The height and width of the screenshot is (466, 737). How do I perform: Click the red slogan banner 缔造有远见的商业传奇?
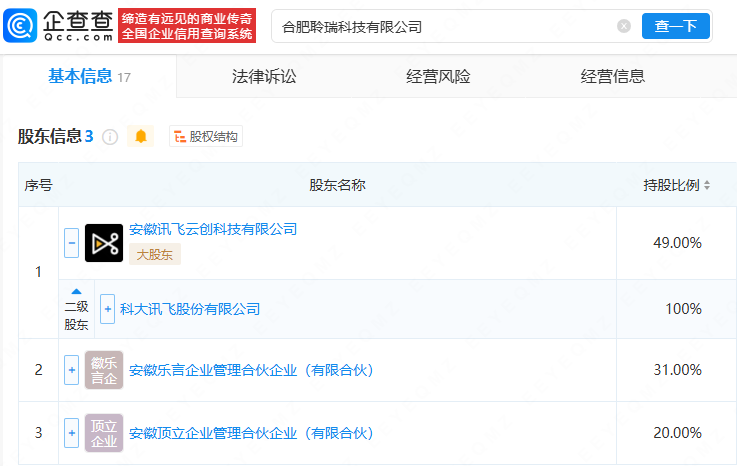coord(187,25)
